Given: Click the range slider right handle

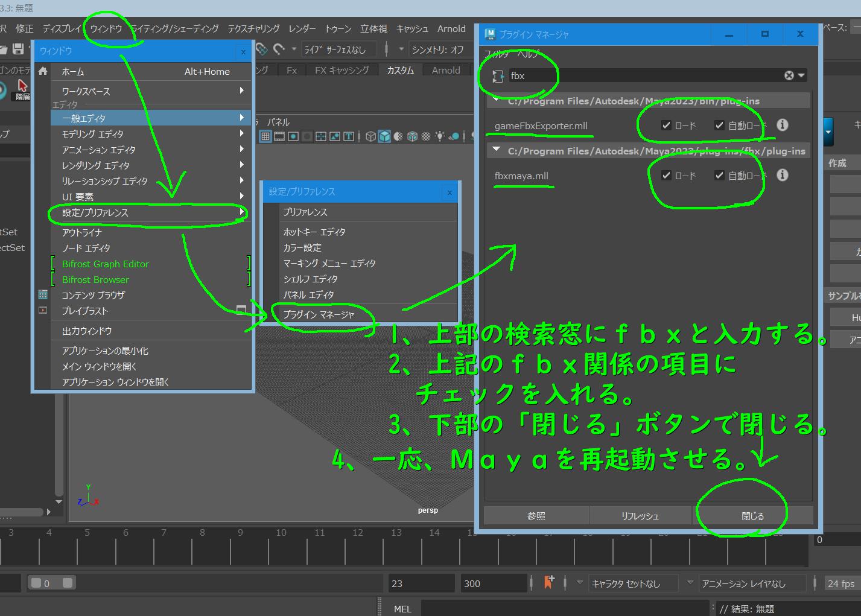Looking at the screenshot, I should click(68, 583).
